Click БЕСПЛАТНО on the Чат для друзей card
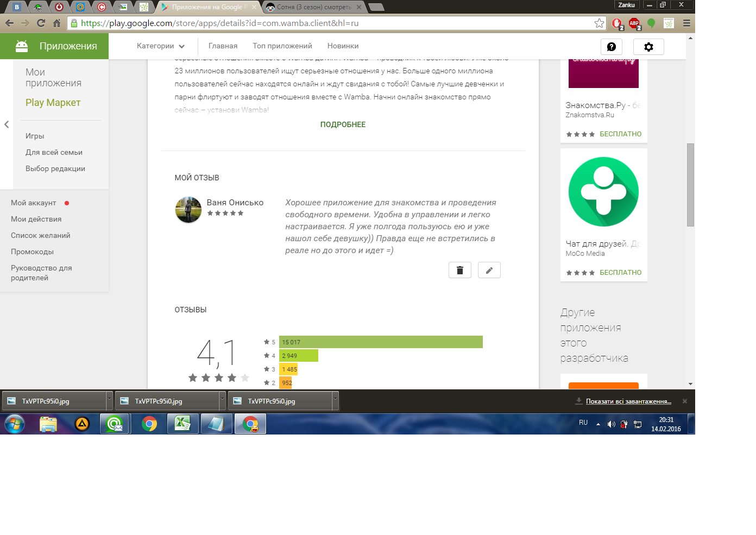 (x=621, y=273)
